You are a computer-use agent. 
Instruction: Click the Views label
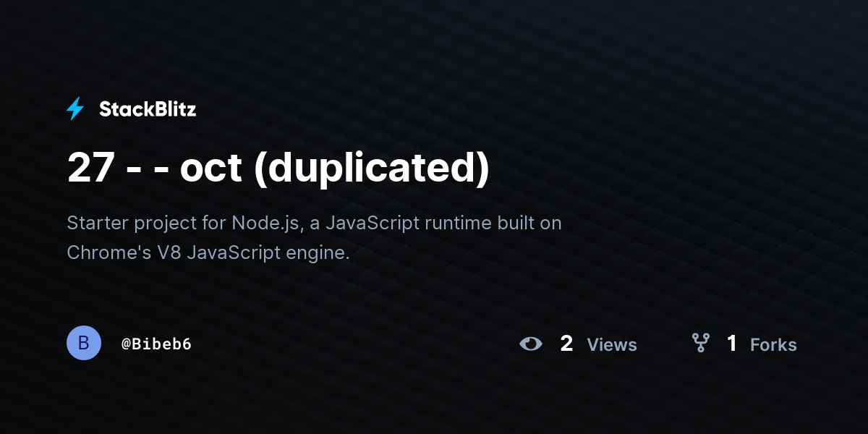[612, 345]
